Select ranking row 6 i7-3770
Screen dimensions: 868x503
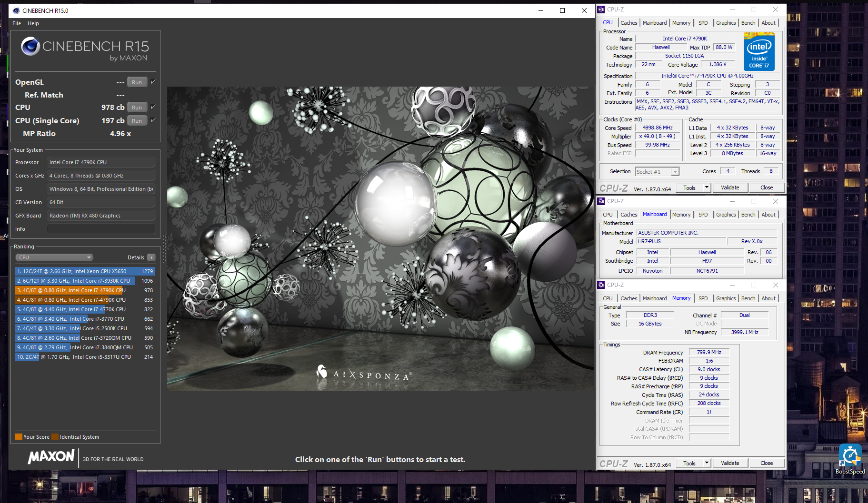pos(85,319)
